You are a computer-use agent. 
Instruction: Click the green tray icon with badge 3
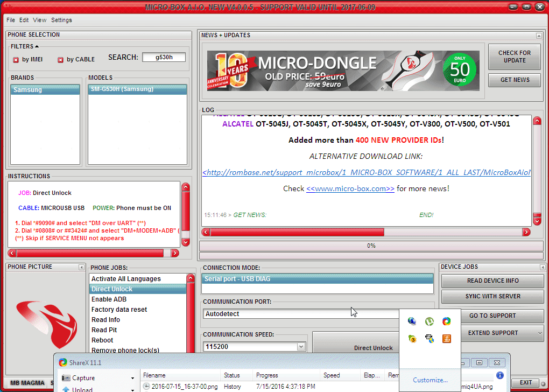point(412,339)
